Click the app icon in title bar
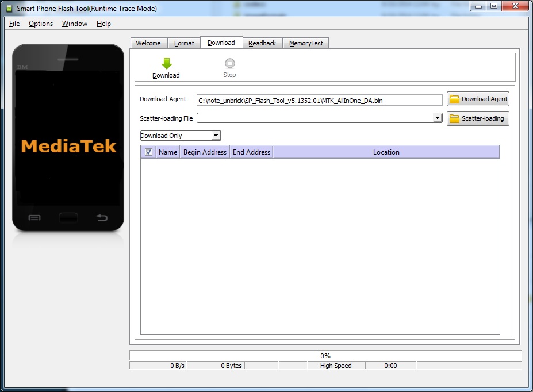 (x=9, y=9)
